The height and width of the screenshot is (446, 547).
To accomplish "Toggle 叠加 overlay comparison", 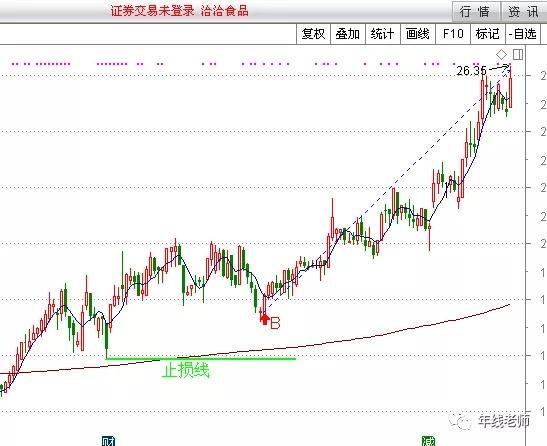I will 347,34.
